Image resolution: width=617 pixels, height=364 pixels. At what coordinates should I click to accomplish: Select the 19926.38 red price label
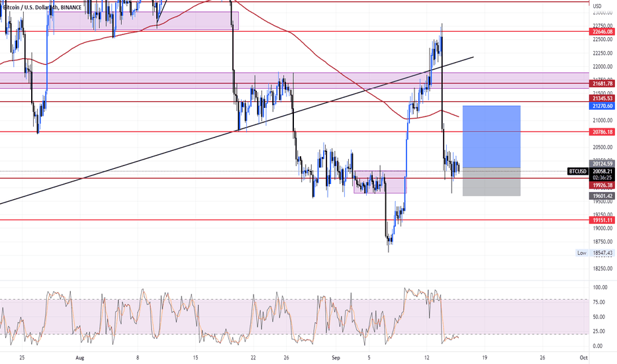[x=602, y=185]
